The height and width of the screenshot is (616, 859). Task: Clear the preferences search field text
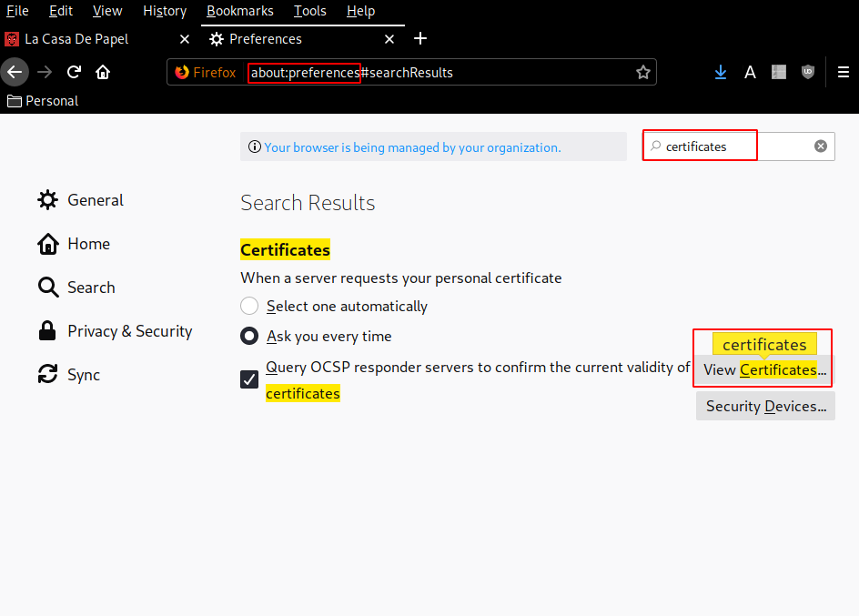click(x=820, y=146)
